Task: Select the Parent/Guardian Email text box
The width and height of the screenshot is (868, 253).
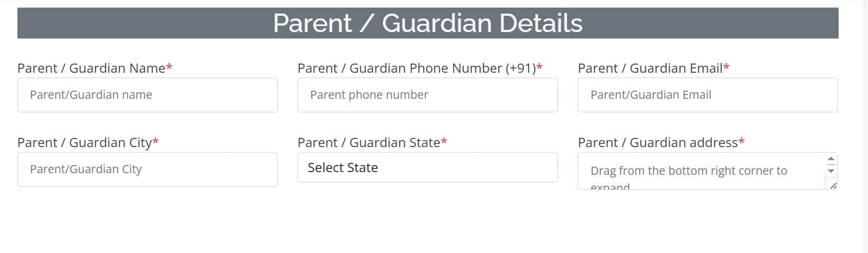Action: (x=708, y=95)
